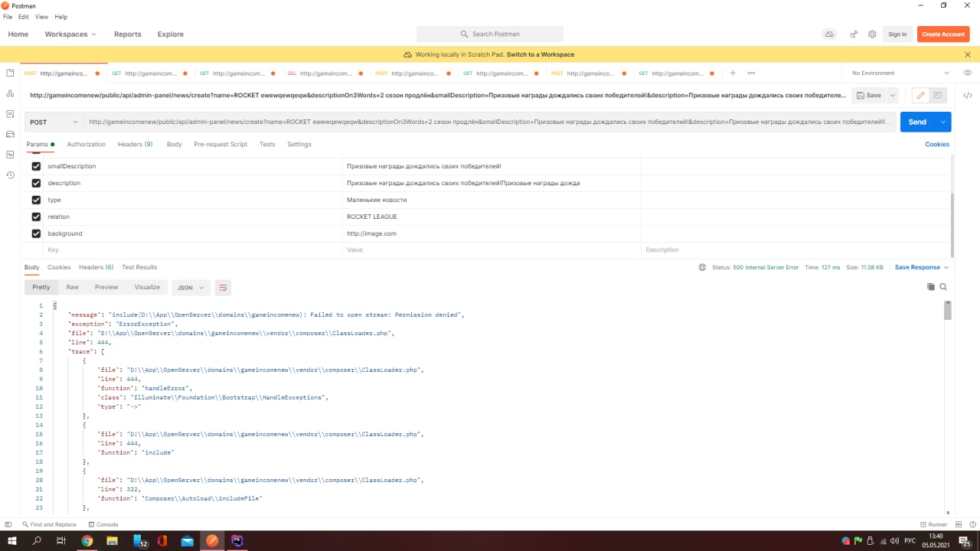Open the Test Results response tab
Screen dimensions: 980x551
tap(139, 268)
